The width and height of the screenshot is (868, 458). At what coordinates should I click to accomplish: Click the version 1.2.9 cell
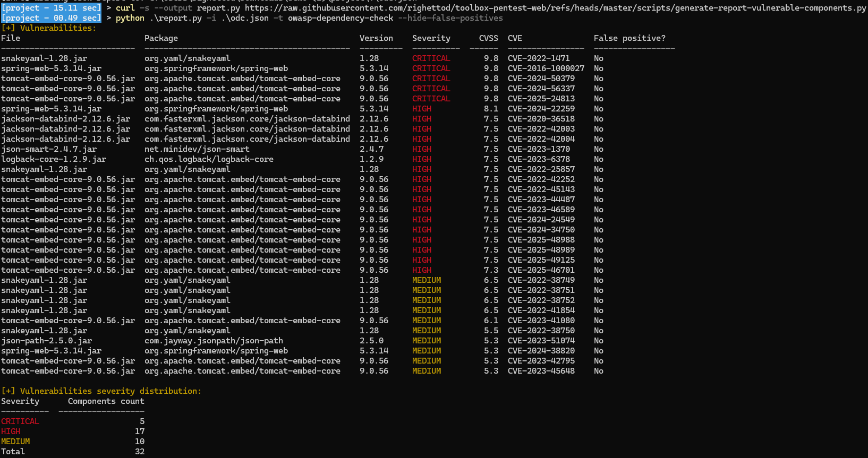pyautogui.click(x=371, y=159)
